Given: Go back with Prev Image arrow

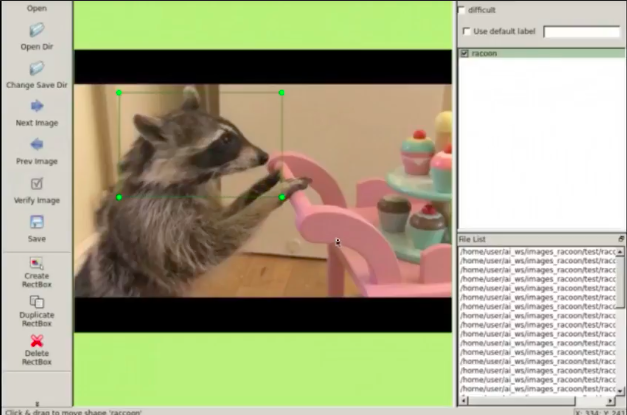Looking at the screenshot, I should point(37,145).
